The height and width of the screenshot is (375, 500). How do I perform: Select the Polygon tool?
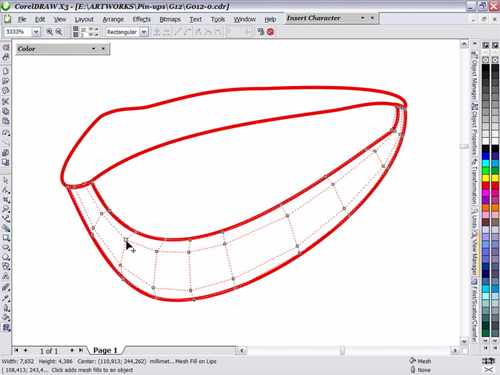[6, 257]
